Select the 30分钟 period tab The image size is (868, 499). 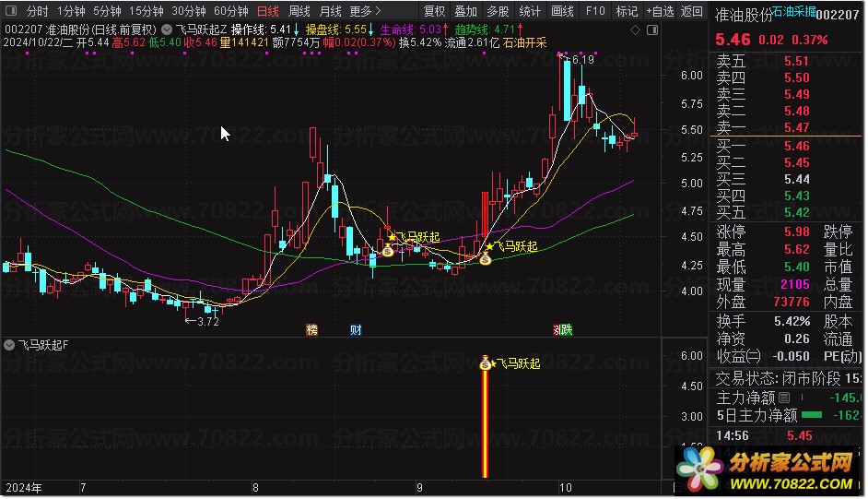[189, 11]
